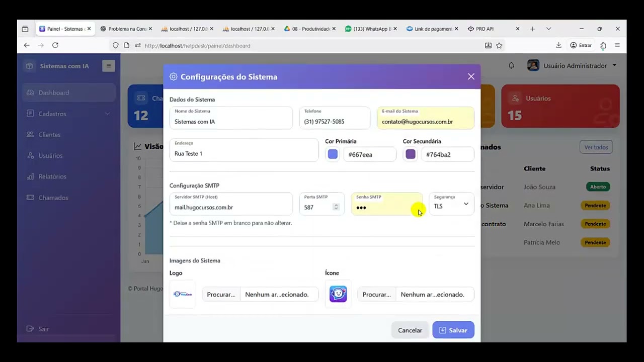
Task: Click Procurar for Logo upload
Action: 221,294
